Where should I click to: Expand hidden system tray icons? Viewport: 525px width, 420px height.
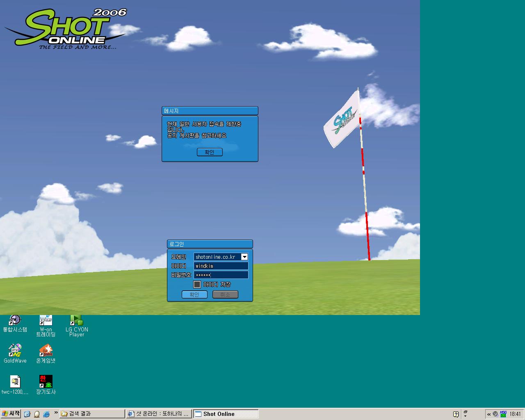click(489, 414)
